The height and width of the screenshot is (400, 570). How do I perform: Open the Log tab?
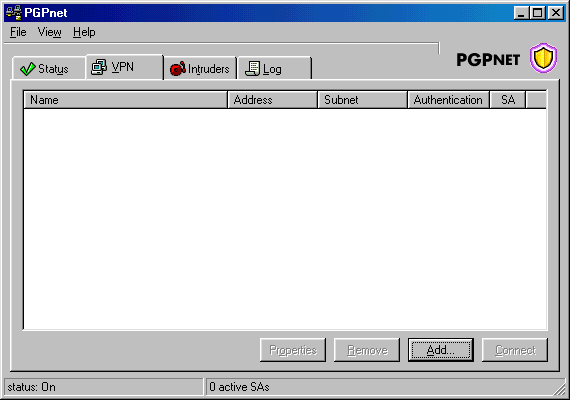tap(274, 68)
